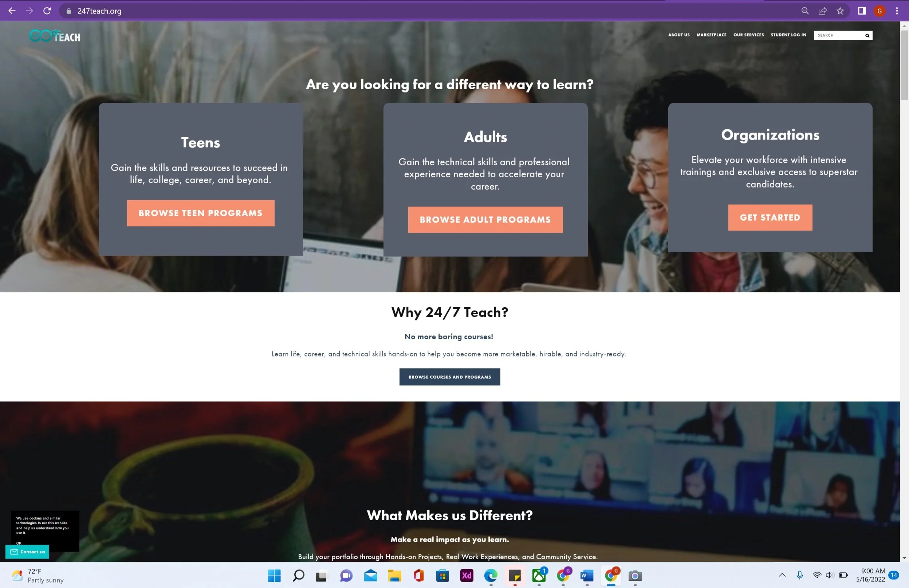Open Chrome profile avatar G
This screenshot has height=588, width=909.
click(x=879, y=11)
